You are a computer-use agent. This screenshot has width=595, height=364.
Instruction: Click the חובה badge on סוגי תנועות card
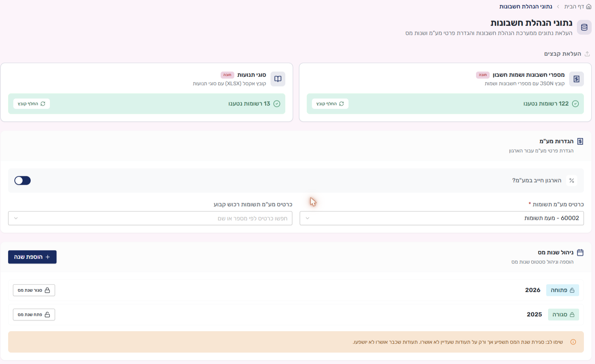point(227,75)
